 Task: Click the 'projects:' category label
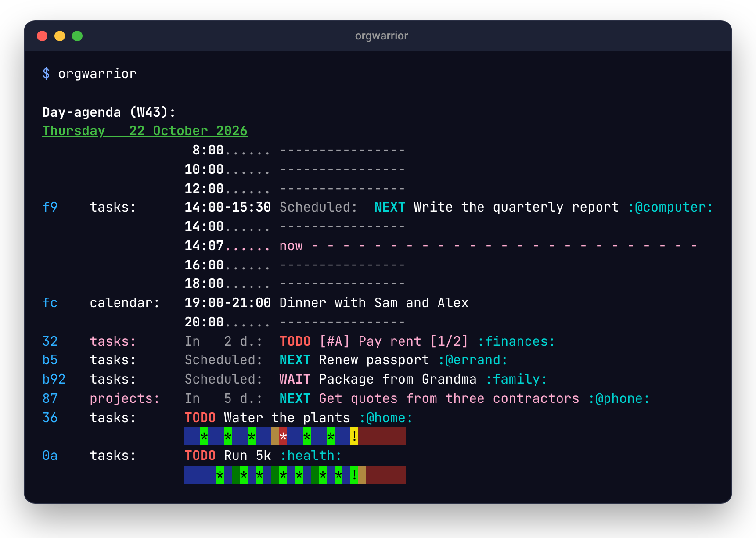pos(125,398)
